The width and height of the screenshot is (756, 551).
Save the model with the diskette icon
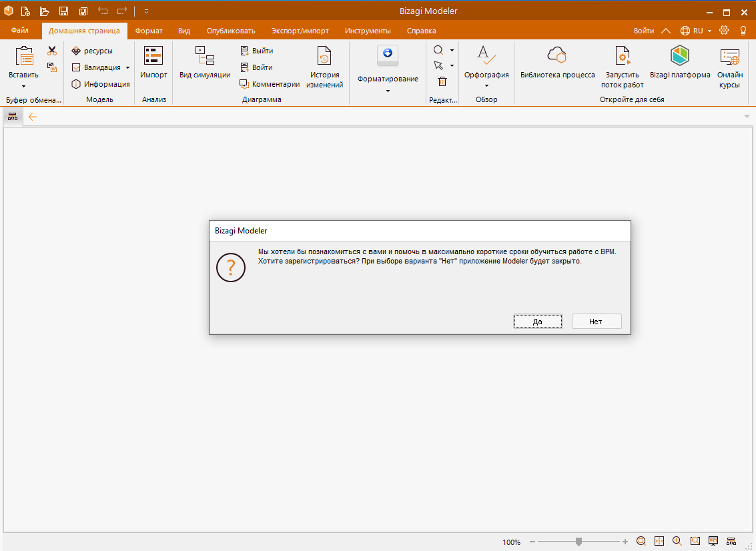pos(63,11)
